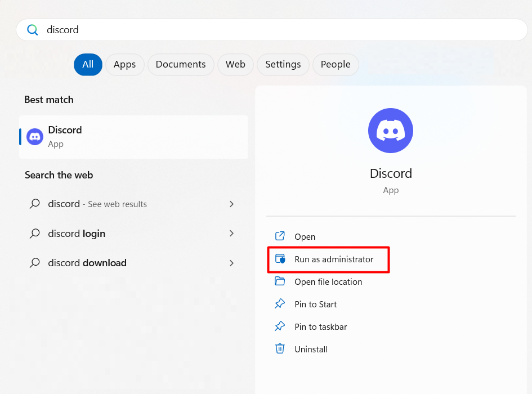Choose Pin to taskbar
Image resolution: width=532 pixels, height=394 pixels.
pos(321,327)
